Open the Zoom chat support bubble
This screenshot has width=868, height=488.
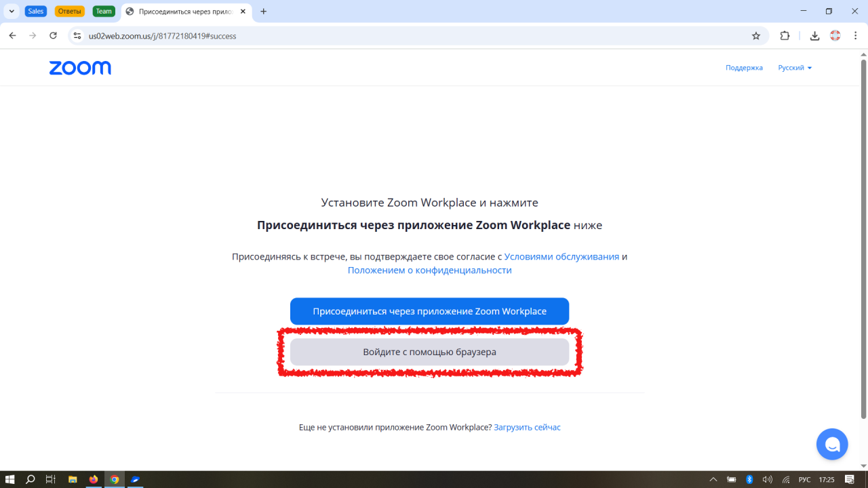tap(831, 445)
